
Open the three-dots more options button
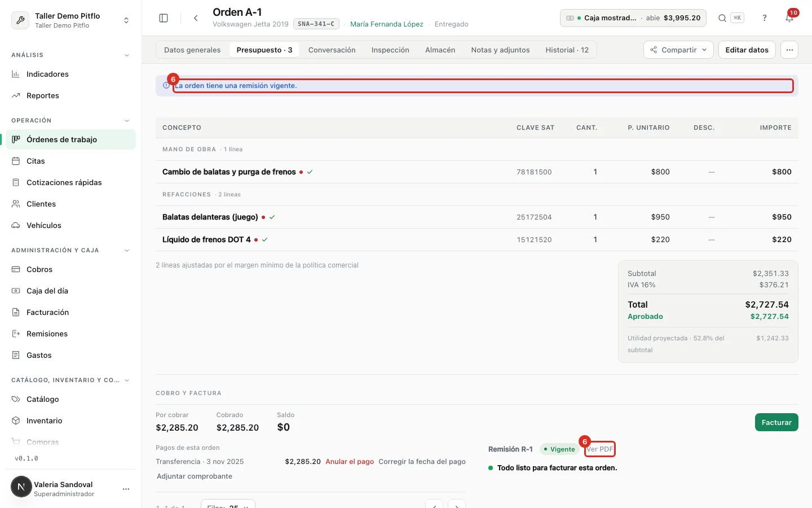pos(789,50)
